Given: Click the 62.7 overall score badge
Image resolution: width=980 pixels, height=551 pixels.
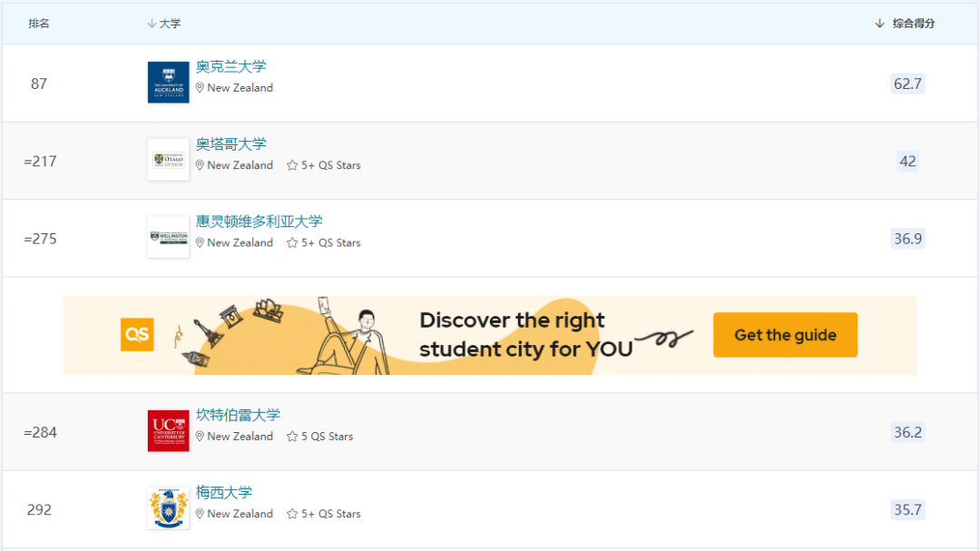Looking at the screenshot, I should 907,84.
